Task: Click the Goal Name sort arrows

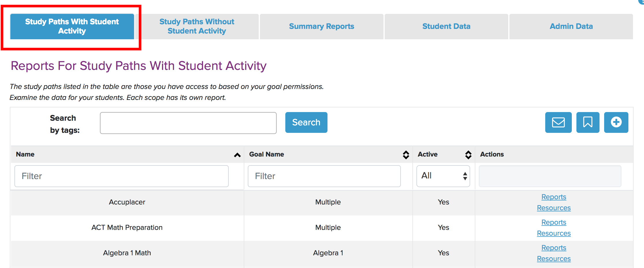Action: click(406, 155)
